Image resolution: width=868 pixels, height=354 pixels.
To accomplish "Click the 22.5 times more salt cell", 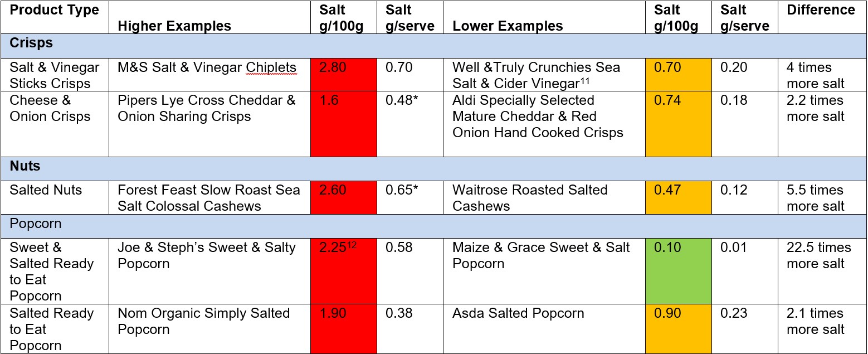I will pos(822,271).
